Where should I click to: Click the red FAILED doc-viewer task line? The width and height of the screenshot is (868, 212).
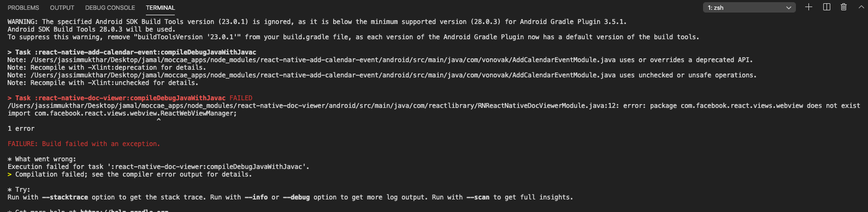(x=130, y=98)
